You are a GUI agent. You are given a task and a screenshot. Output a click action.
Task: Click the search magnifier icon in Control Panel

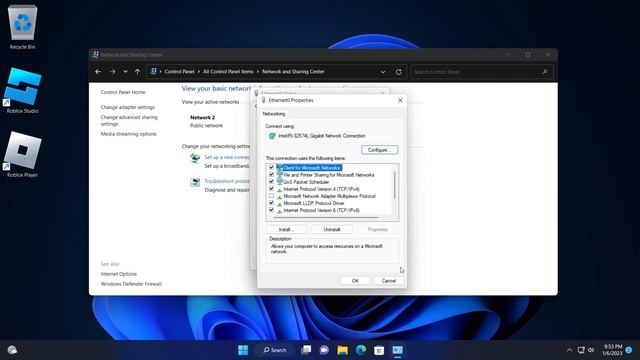click(x=544, y=72)
